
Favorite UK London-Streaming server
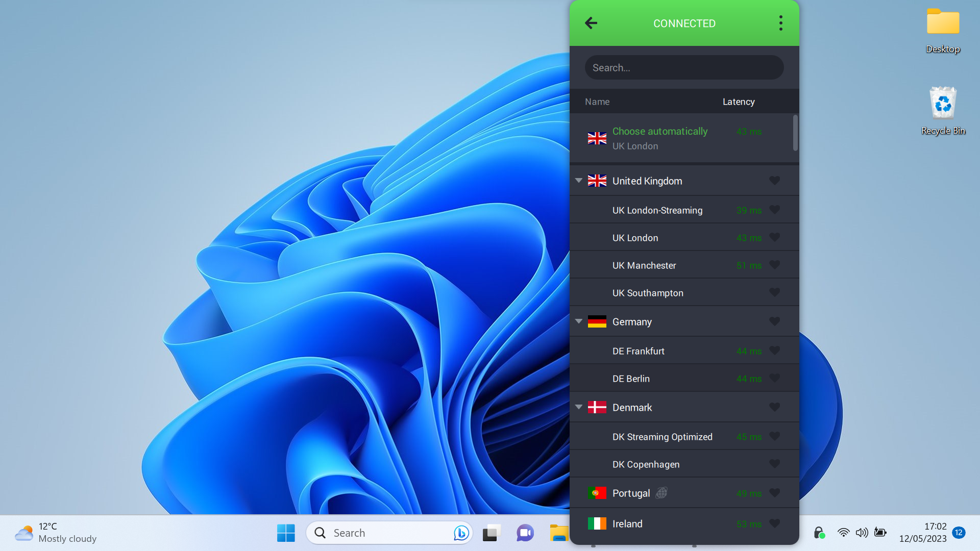click(x=774, y=210)
